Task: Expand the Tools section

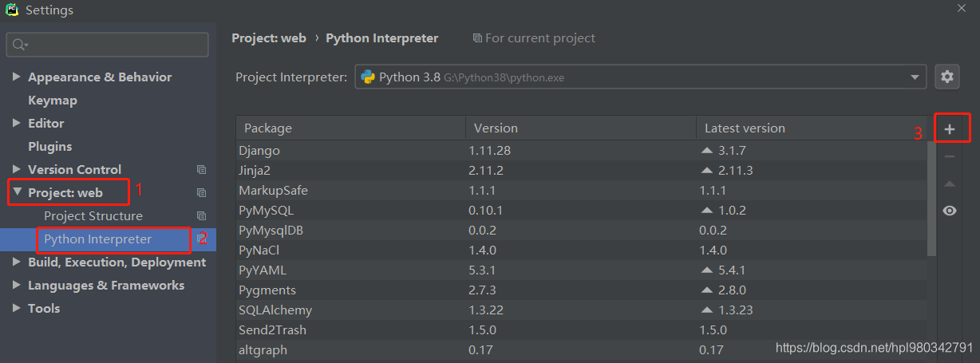Action: coord(17,309)
